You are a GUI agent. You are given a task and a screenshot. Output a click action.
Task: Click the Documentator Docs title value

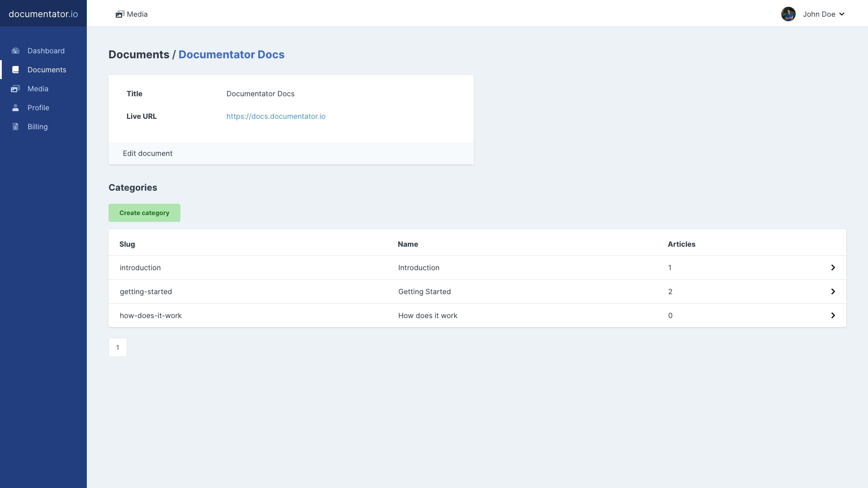pos(260,94)
